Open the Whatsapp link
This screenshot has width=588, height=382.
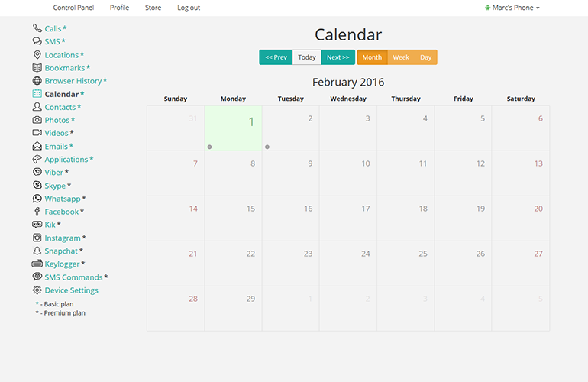[63, 199]
